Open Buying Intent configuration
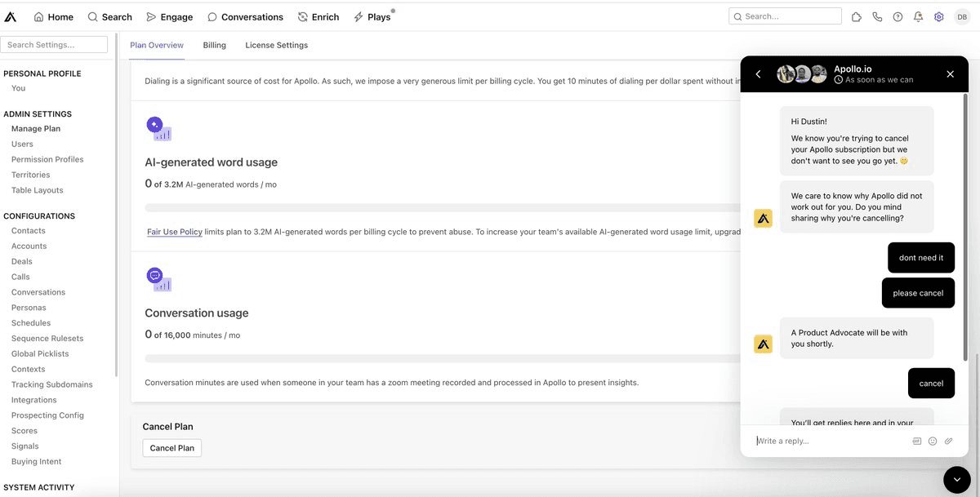 click(x=36, y=462)
